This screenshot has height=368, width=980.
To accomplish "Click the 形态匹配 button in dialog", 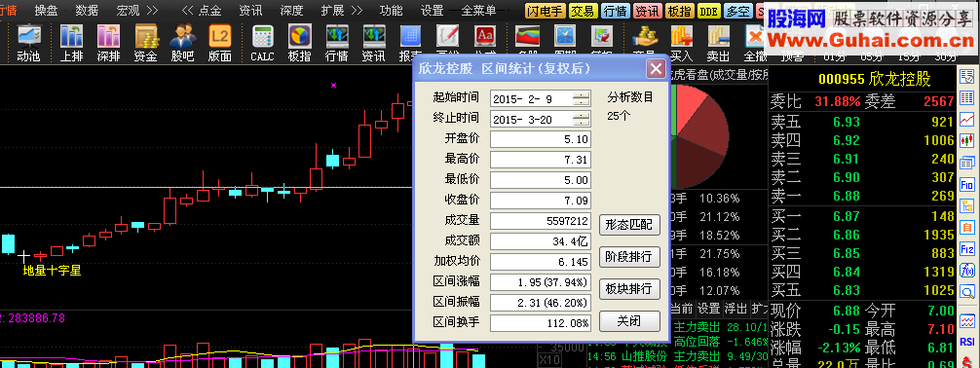I will (628, 226).
